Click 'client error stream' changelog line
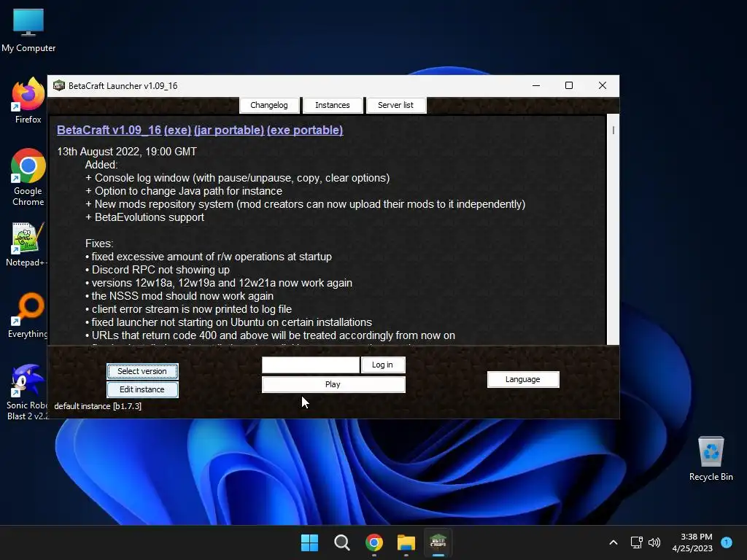747x560 pixels. click(x=188, y=309)
